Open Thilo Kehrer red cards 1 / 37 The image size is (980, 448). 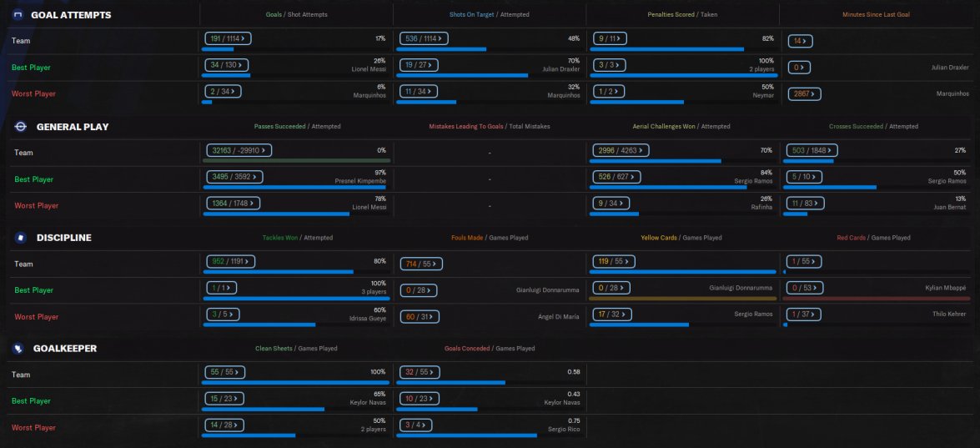click(802, 315)
